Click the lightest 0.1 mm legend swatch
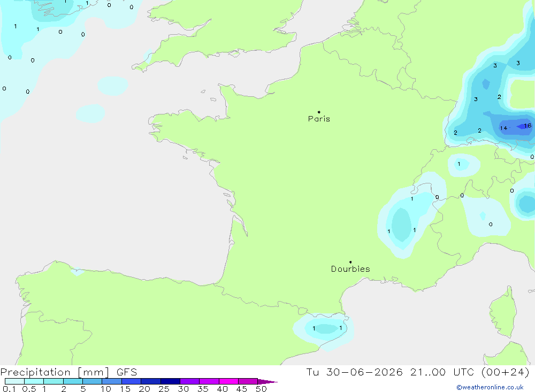This screenshot has width=535, height=392. click(x=14, y=381)
